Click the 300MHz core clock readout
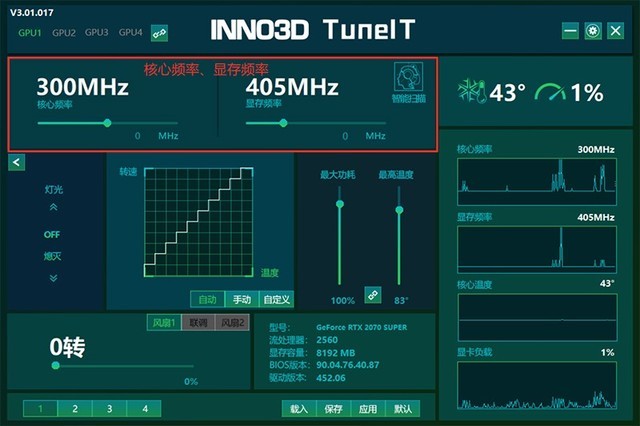The height and width of the screenshot is (426, 640). pyautogui.click(x=82, y=87)
